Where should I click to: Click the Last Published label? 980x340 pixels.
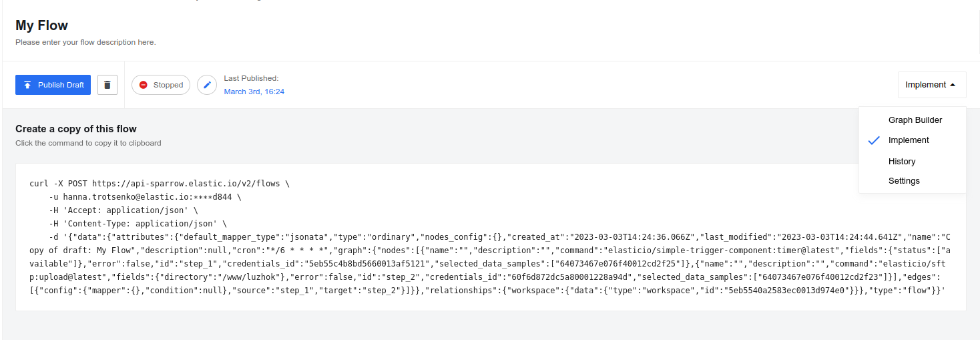click(x=251, y=78)
